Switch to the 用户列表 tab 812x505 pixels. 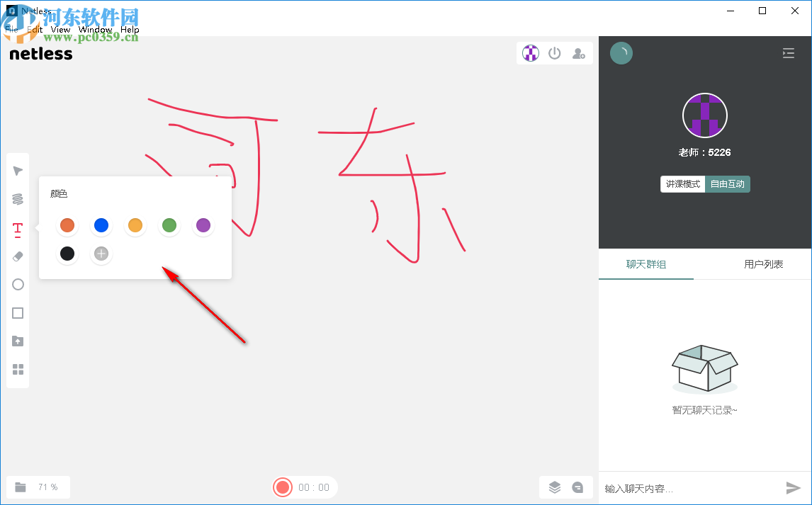click(765, 264)
